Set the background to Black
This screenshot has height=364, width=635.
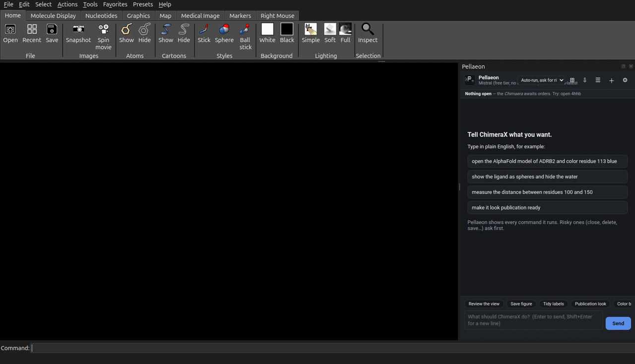tap(287, 29)
